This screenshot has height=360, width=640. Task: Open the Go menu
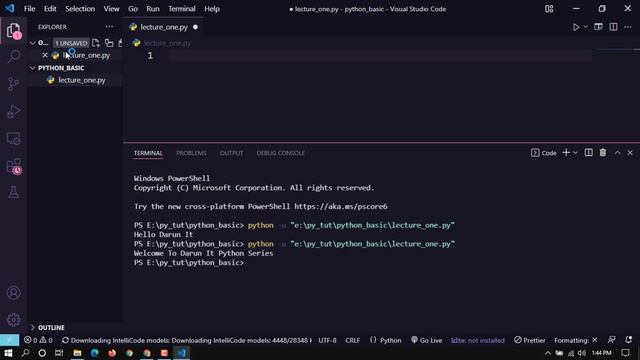click(x=133, y=9)
